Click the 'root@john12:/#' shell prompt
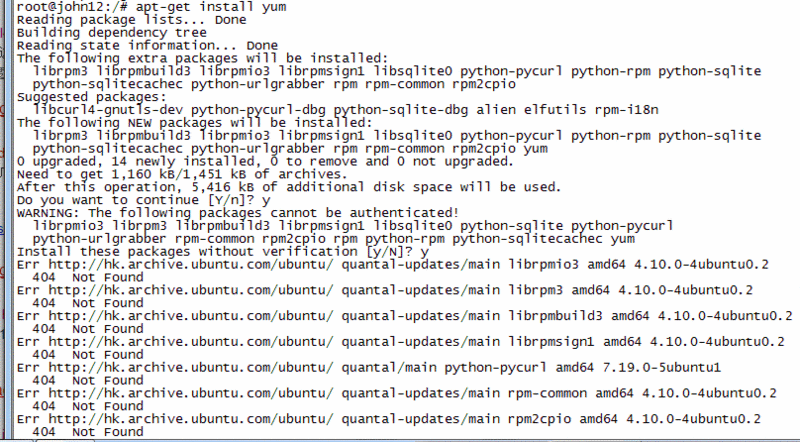The width and height of the screenshot is (800, 442). 72,7
